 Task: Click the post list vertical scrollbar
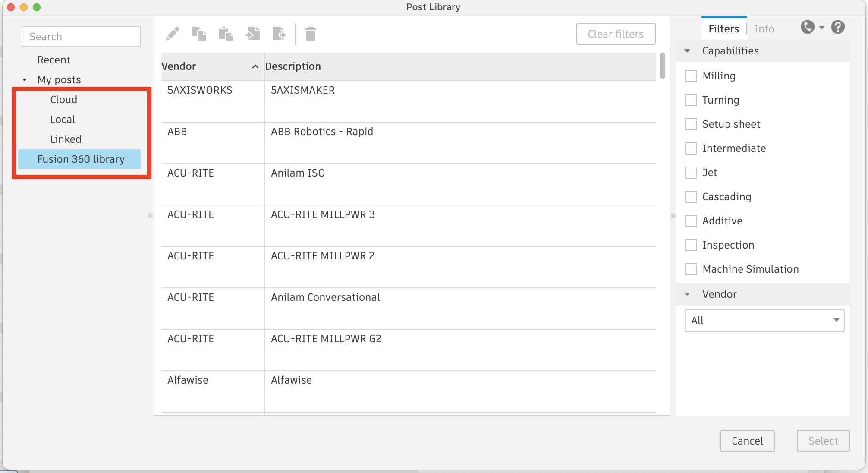tap(662, 66)
